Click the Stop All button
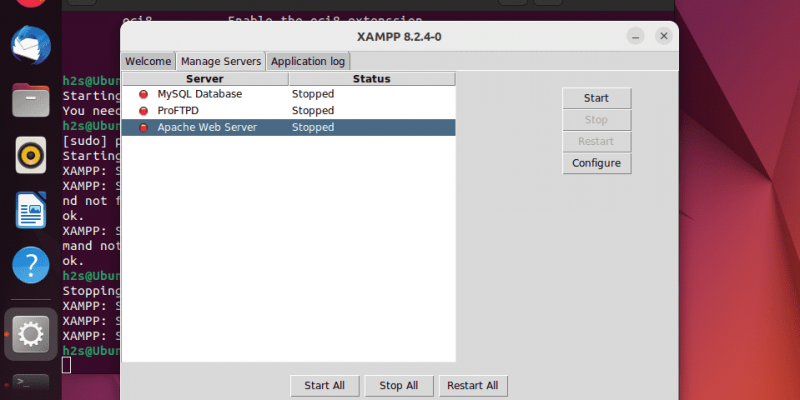The height and width of the screenshot is (400, 800). coord(399,386)
